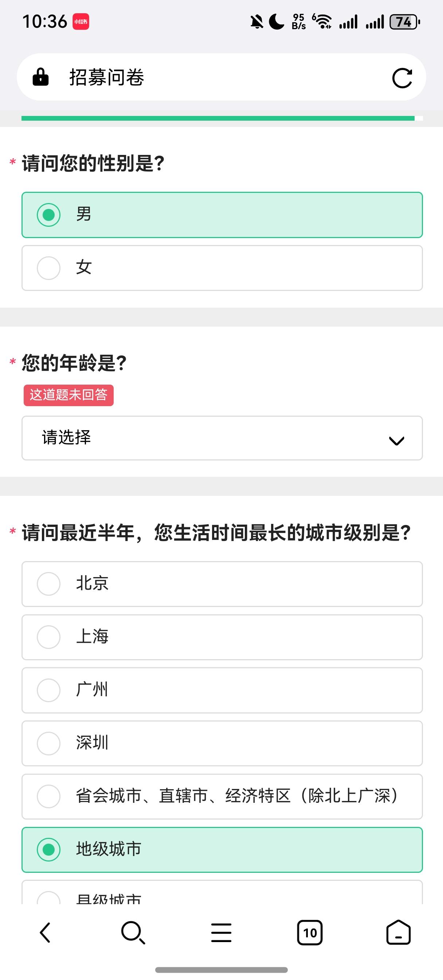Tap the Xiaohongshu notification icon
The image size is (443, 980).
tap(81, 22)
